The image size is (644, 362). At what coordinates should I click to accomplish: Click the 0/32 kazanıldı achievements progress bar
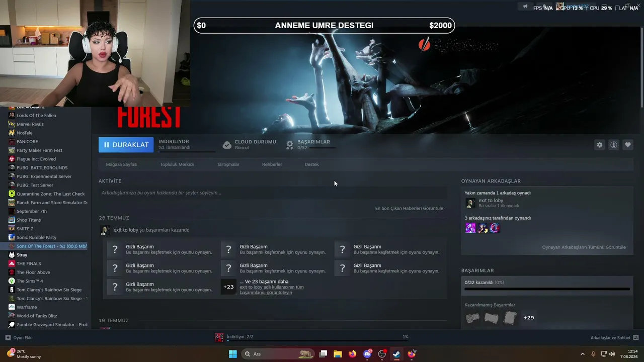[x=547, y=289]
